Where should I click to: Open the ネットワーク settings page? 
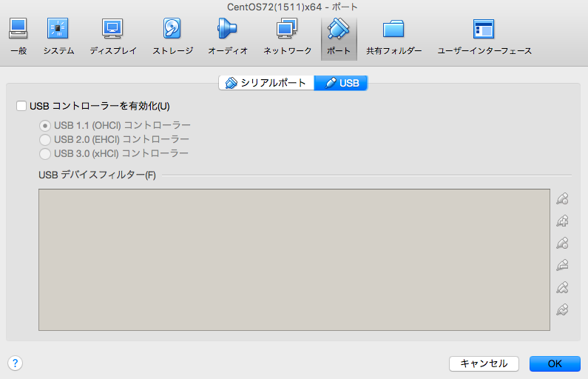tap(287, 37)
